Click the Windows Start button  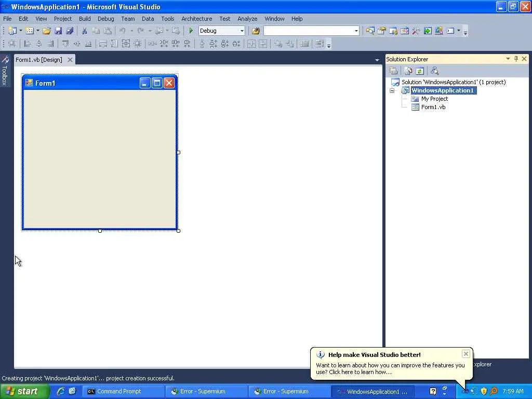(x=24, y=391)
